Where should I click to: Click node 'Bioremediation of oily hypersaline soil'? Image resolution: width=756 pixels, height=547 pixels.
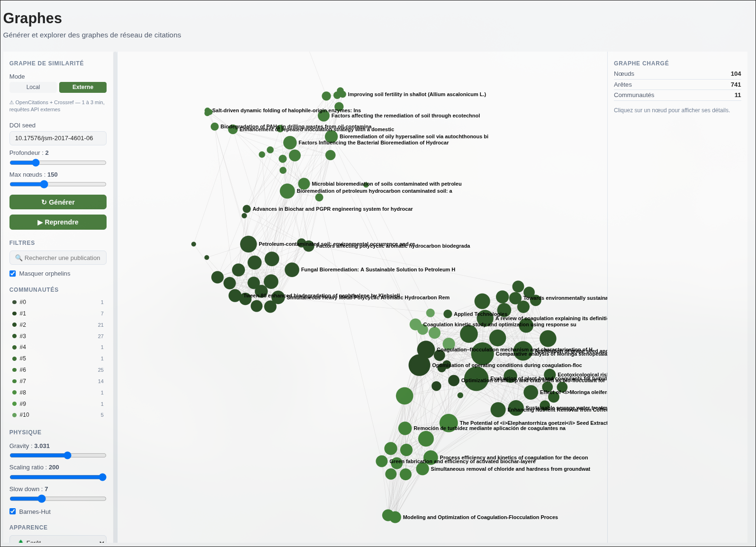[332, 137]
